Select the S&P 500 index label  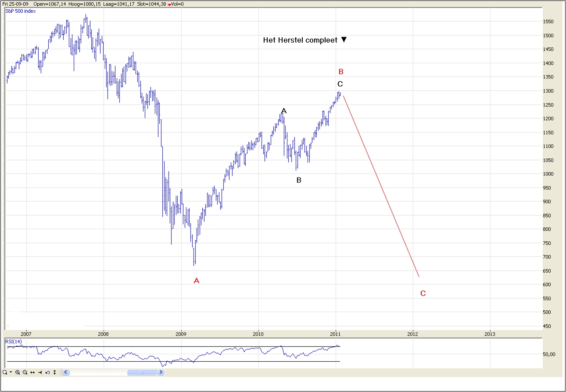coord(21,11)
